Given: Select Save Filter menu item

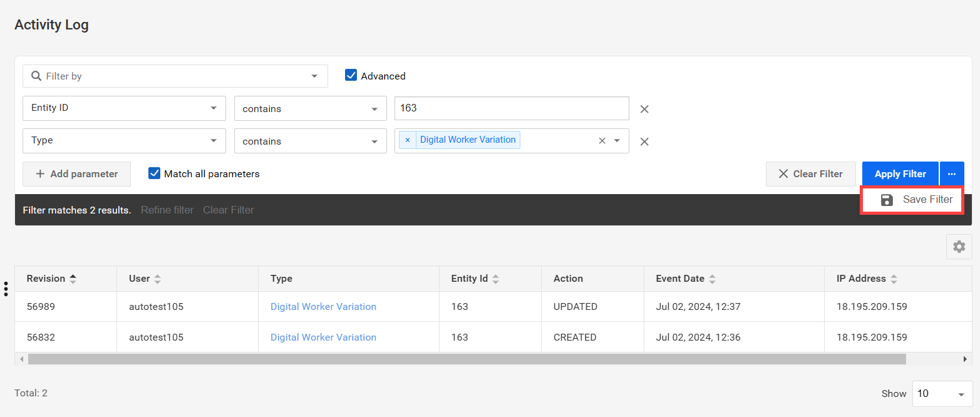Looking at the screenshot, I should [x=912, y=200].
